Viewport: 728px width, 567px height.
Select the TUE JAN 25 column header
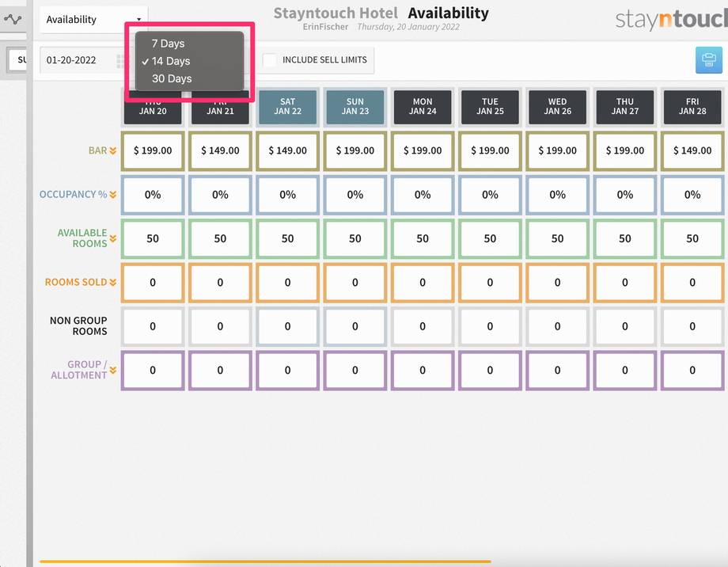pyautogui.click(x=490, y=107)
